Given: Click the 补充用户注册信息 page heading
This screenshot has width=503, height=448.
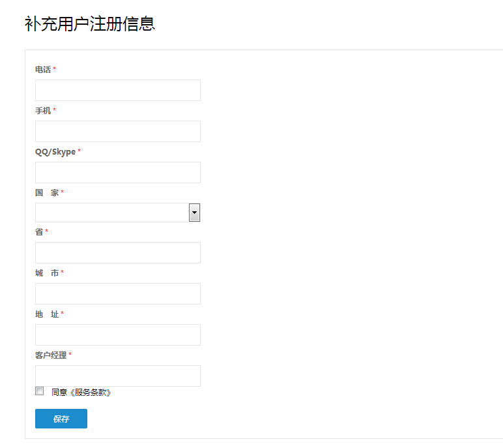Looking at the screenshot, I should pos(90,24).
